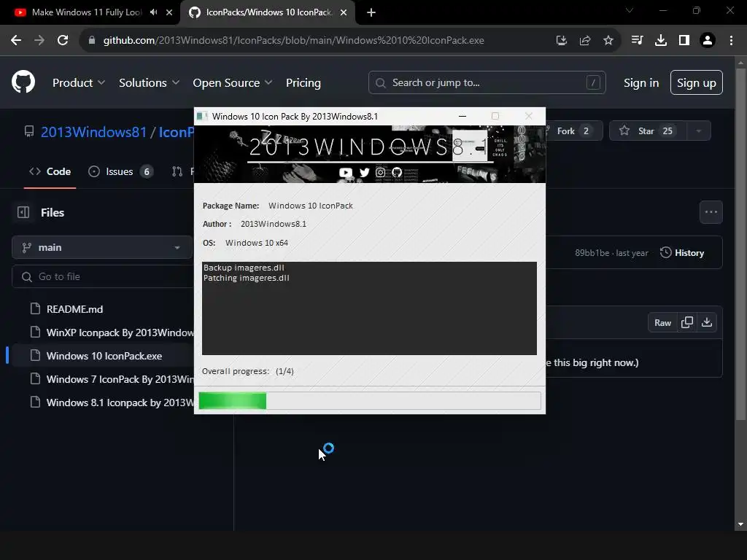Open the Pricing page
This screenshot has height=560, width=747.
pyautogui.click(x=303, y=83)
